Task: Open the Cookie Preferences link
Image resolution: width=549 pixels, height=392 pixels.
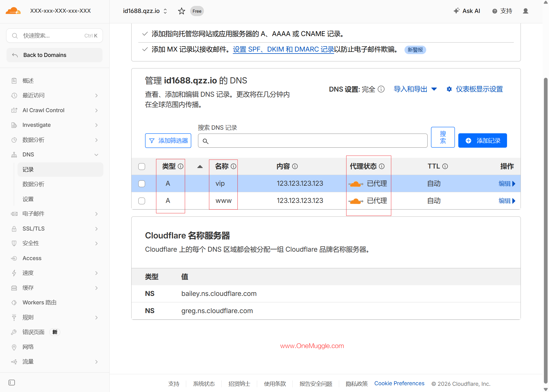Action: (399, 384)
